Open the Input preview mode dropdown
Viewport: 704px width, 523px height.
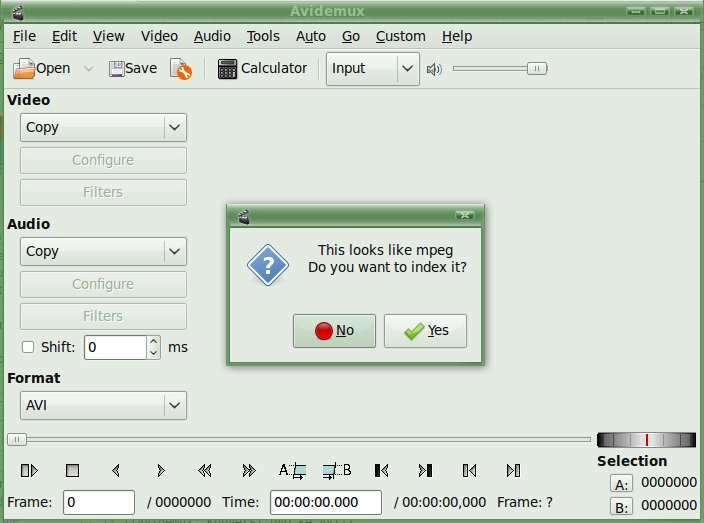coord(372,69)
